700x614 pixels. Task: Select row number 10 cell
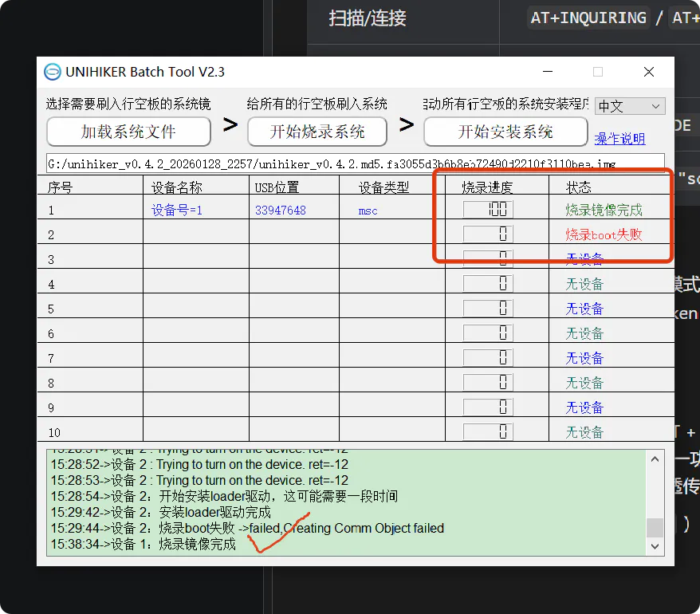tap(54, 433)
